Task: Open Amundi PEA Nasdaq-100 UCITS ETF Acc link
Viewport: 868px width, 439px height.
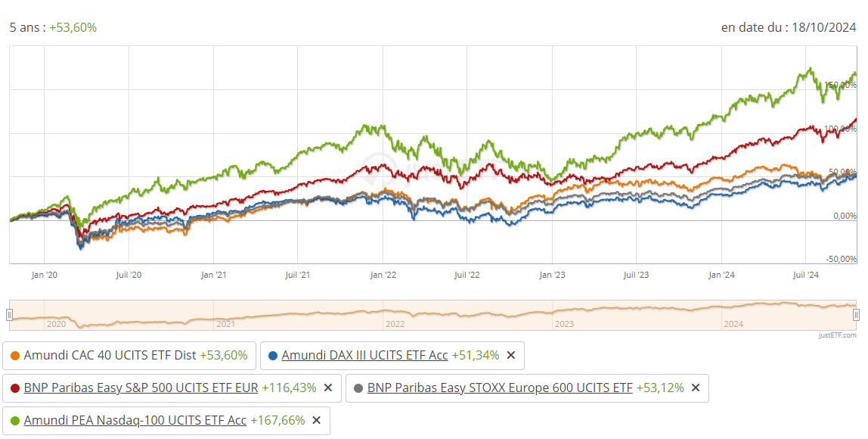Action: click(x=135, y=421)
